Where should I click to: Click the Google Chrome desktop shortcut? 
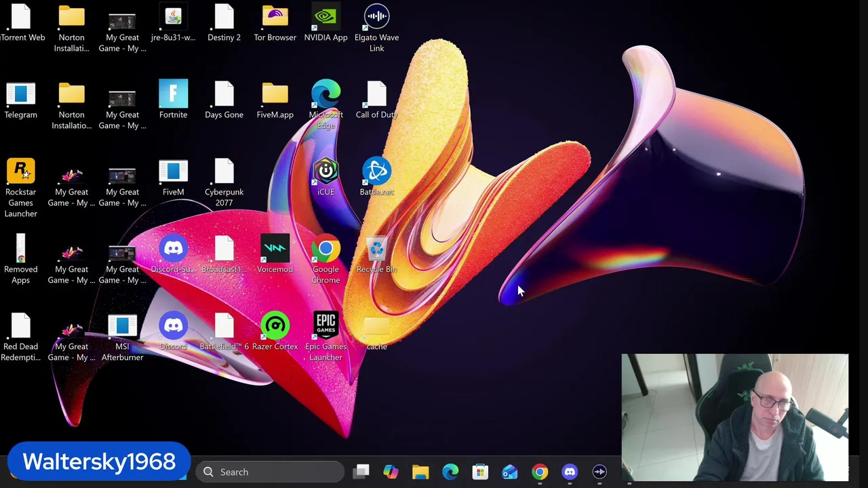point(325,260)
